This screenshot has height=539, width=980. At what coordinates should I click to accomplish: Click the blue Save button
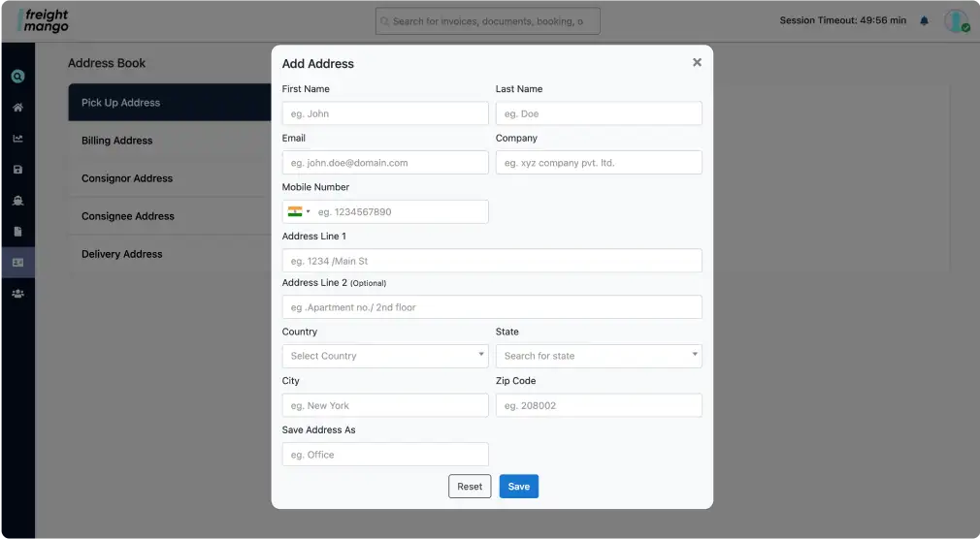coord(518,487)
